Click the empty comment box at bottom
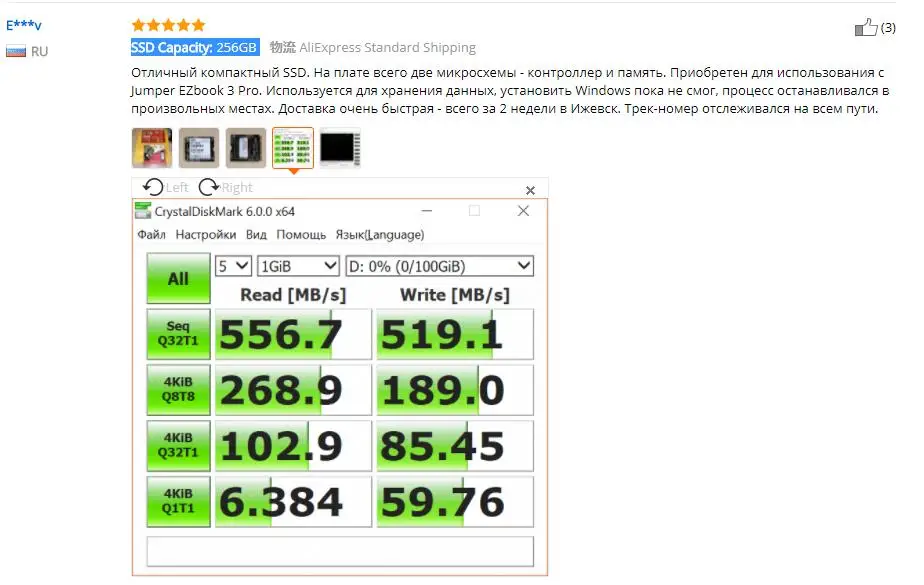The height and width of the screenshot is (585, 924). [x=340, y=551]
